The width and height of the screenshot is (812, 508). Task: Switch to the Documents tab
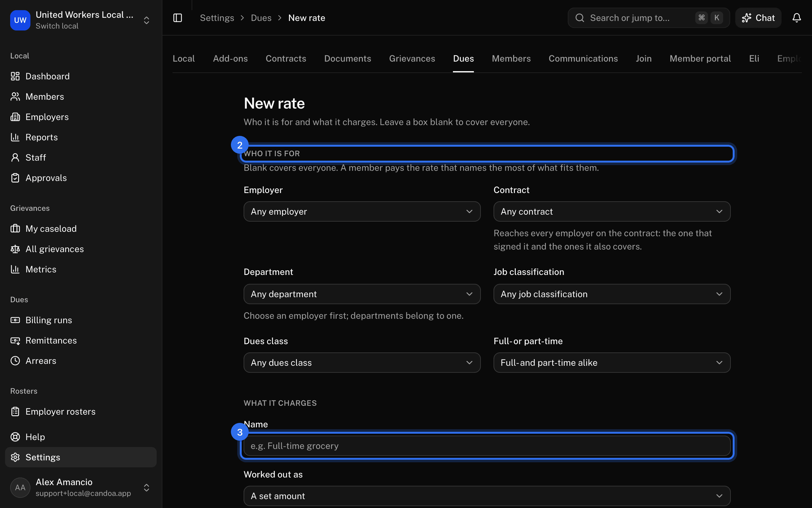coord(348,58)
